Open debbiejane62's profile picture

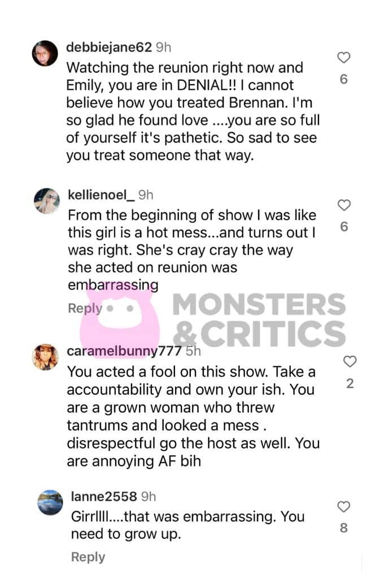[45, 53]
